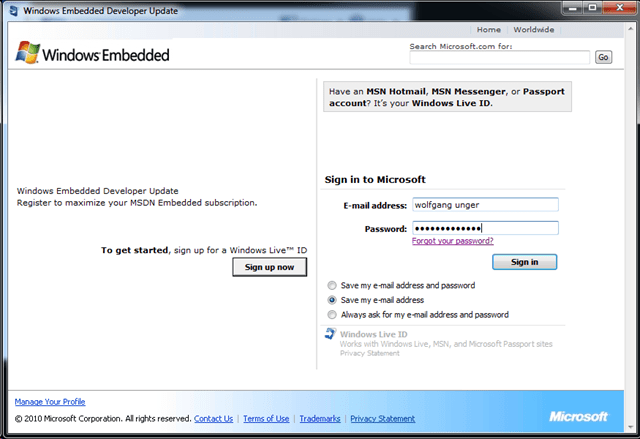Click the Microsoft logo in footer

click(x=578, y=417)
